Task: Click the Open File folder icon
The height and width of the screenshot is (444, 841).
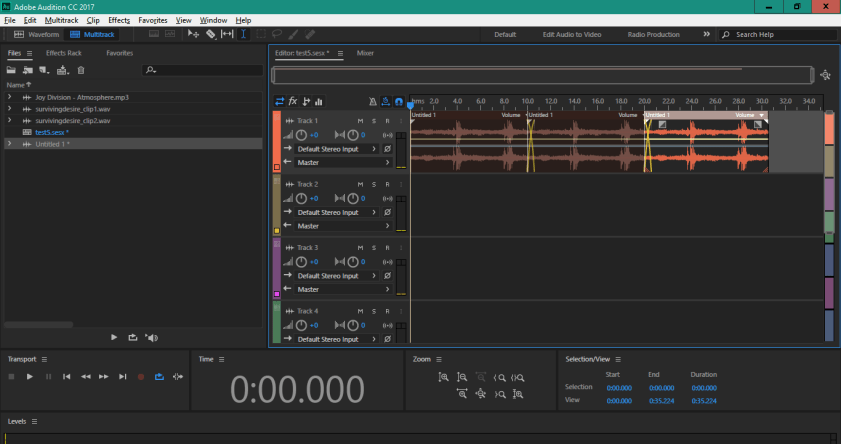Action: click(12, 70)
